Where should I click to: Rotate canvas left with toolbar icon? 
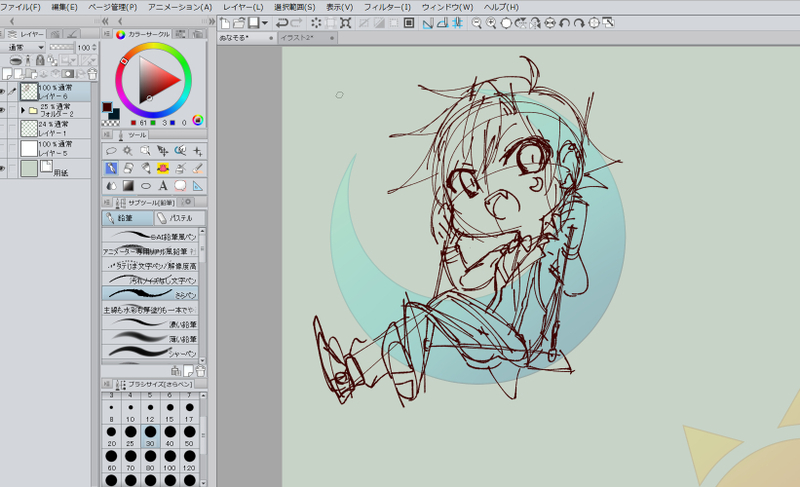(565, 23)
